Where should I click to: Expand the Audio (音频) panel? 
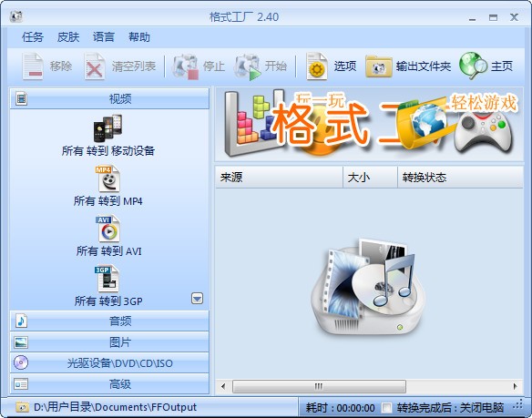109,321
